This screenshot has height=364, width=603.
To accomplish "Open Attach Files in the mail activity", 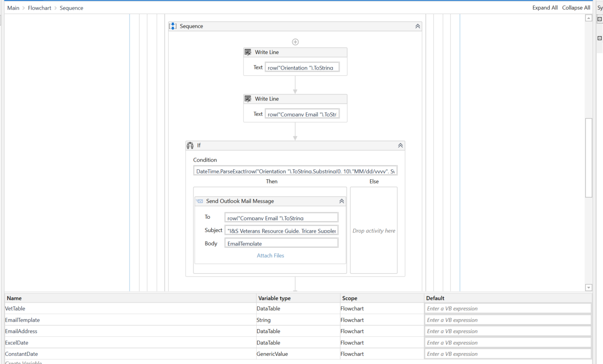I will pyautogui.click(x=270, y=255).
